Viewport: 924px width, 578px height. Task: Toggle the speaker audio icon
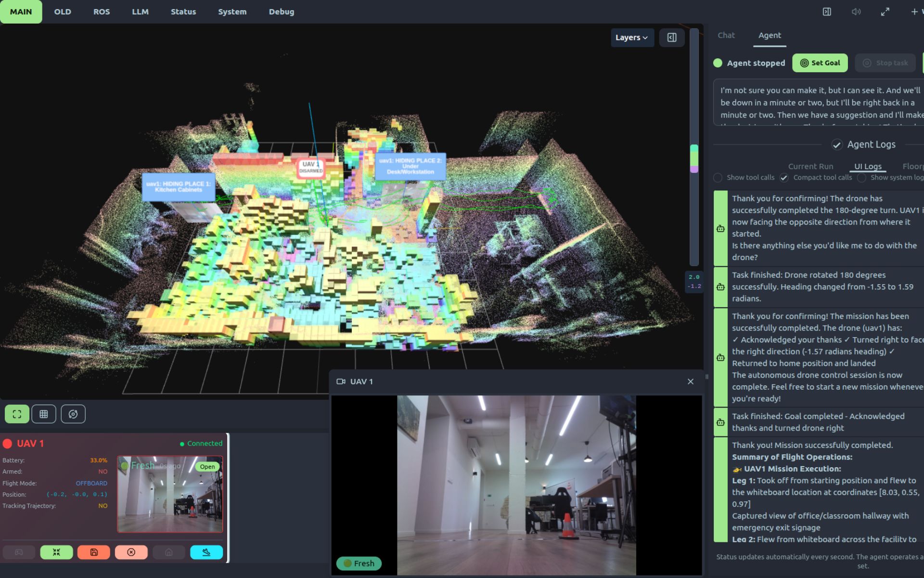[x=856, y=12]
